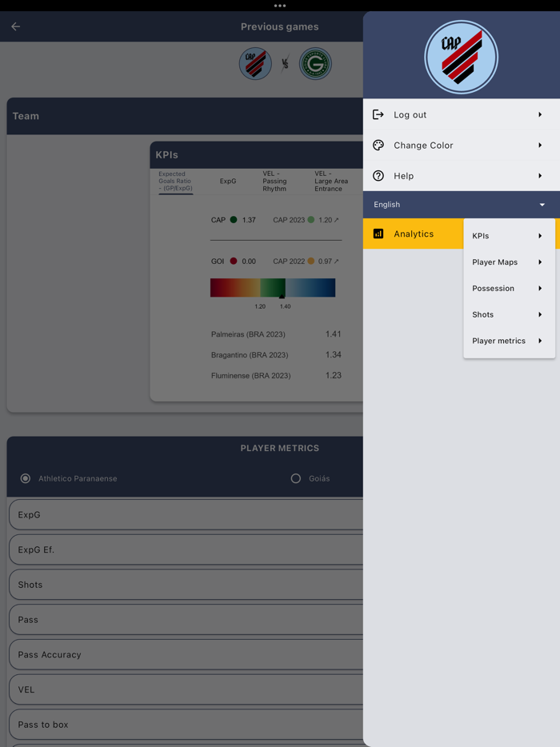Open the three-dot handle at top
The image size is (560, 747).
[280, 6]
